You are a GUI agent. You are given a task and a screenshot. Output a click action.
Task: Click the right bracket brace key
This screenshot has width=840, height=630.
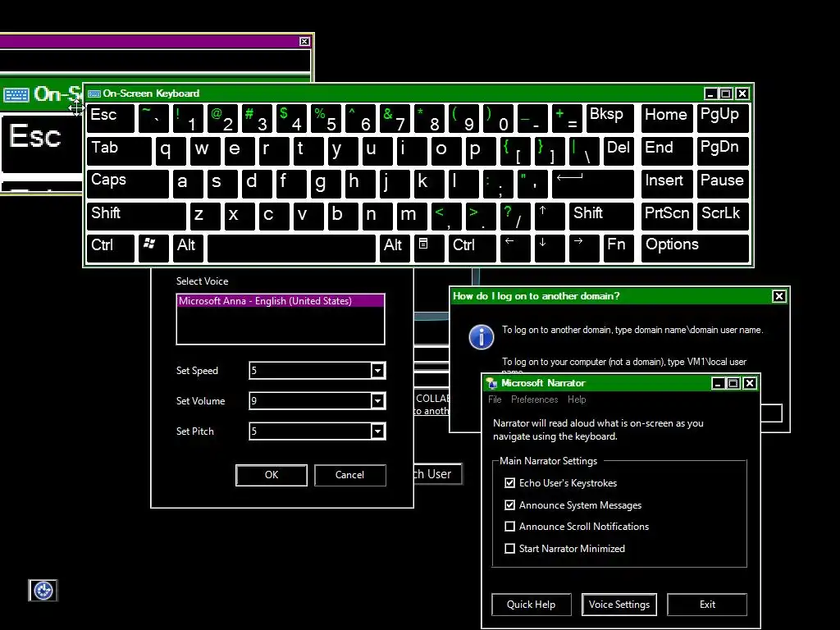549,152
